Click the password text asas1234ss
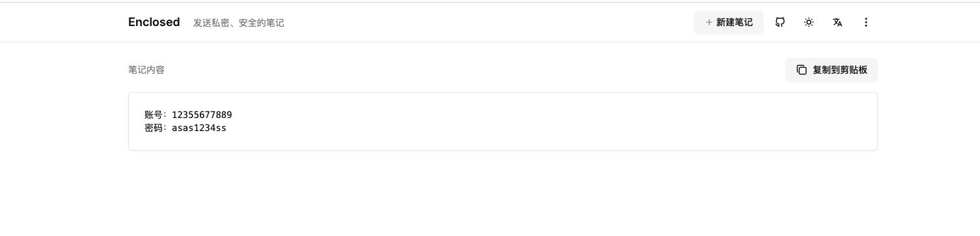980x236 pixels. click(x=199, y=128)
